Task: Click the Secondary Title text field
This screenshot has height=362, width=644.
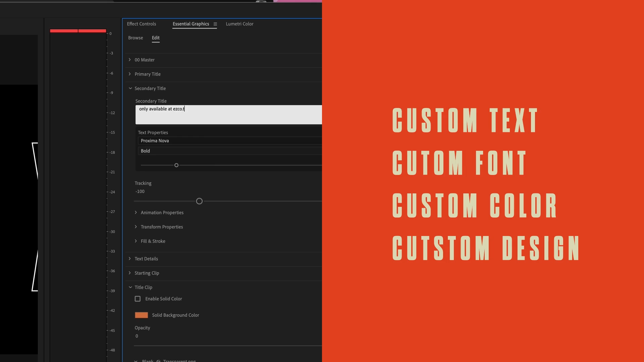Action: 228,115
